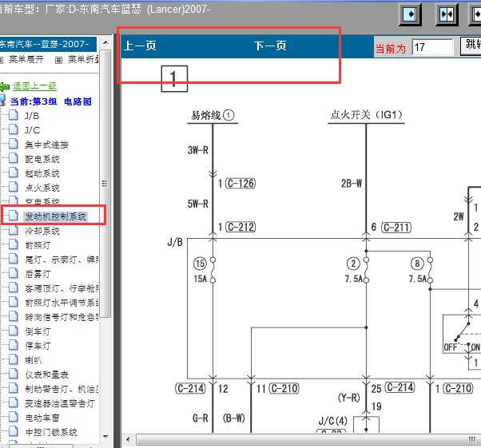Click the document icon beside 前照灯

click(x=14, y=244)
